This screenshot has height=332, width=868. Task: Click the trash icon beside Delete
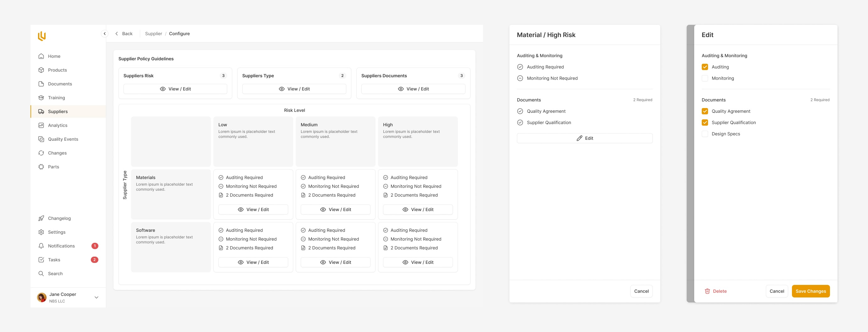[707, 291]
